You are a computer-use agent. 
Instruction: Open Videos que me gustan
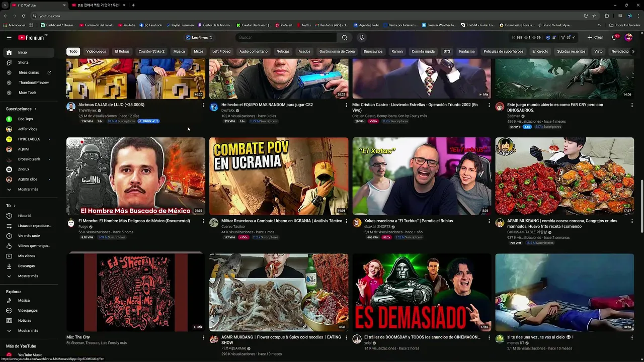(x=29, y=246)
